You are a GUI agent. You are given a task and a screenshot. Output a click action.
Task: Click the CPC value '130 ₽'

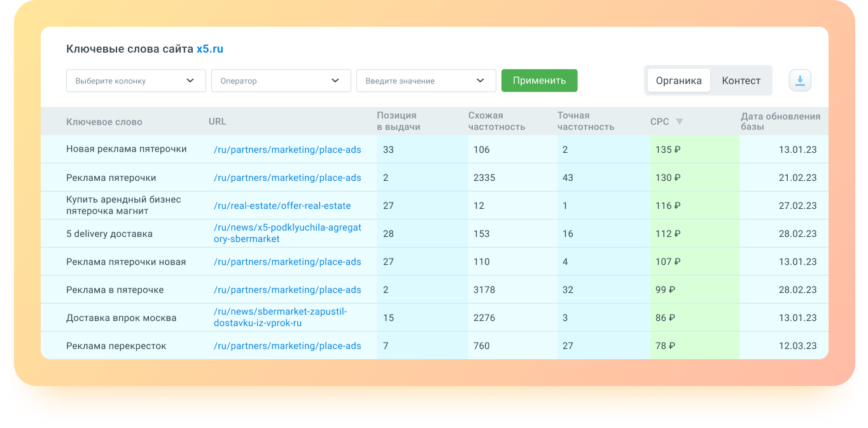(x=668, y=178)
